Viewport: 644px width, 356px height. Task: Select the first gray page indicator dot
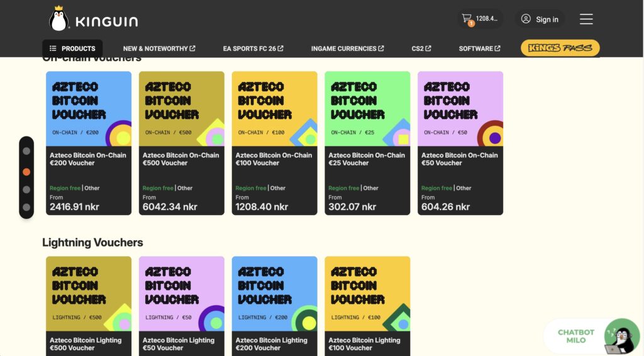click(x=26, y=151)
